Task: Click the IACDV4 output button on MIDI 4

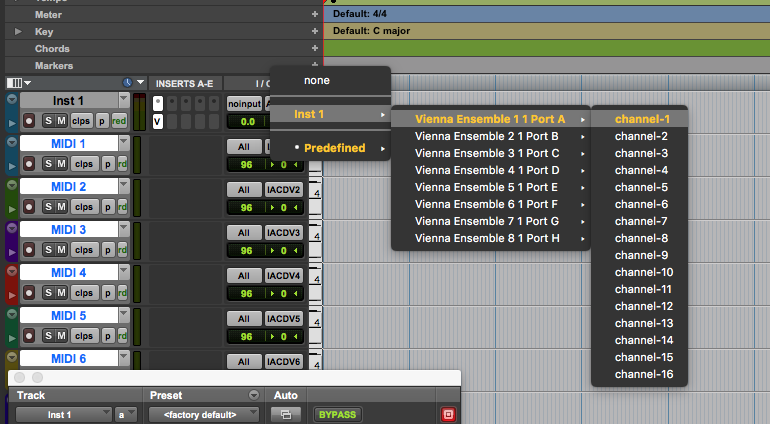Action: tap(283, 276)
